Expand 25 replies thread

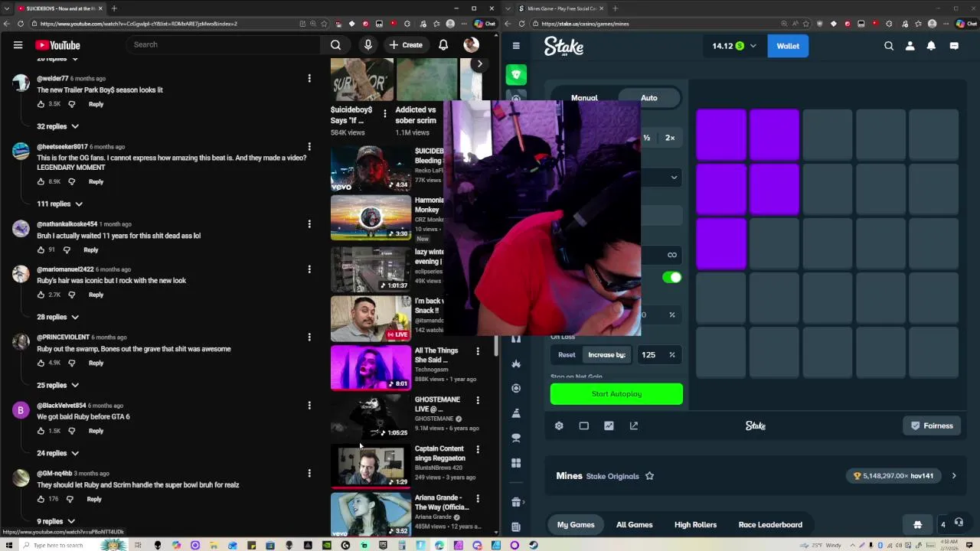pos(57,385)
